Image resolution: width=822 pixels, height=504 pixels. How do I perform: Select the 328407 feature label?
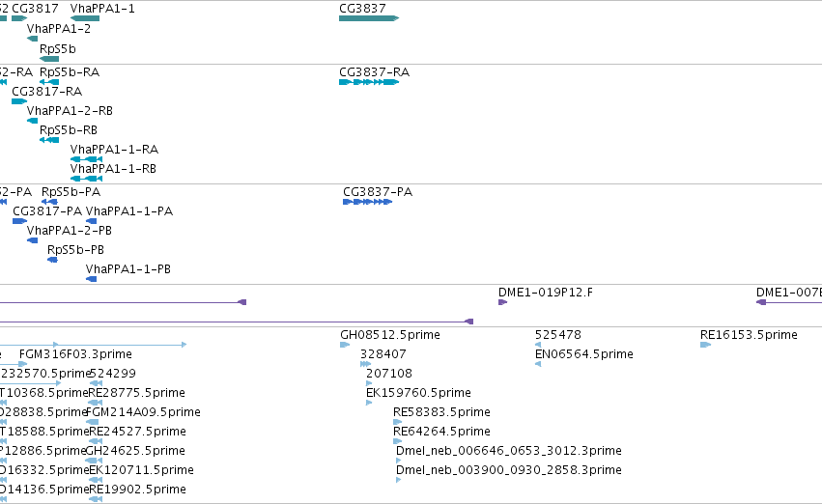click(383, 354)
